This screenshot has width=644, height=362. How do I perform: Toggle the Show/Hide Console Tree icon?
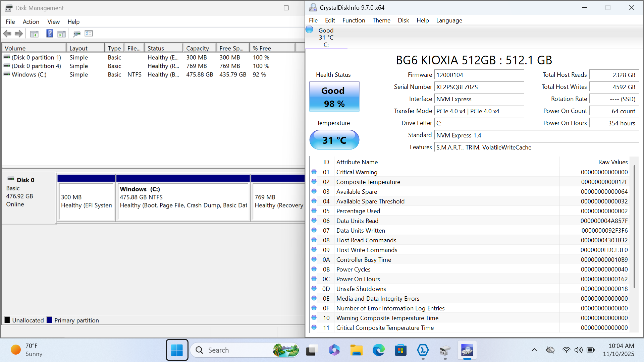[x=34, y=34]
